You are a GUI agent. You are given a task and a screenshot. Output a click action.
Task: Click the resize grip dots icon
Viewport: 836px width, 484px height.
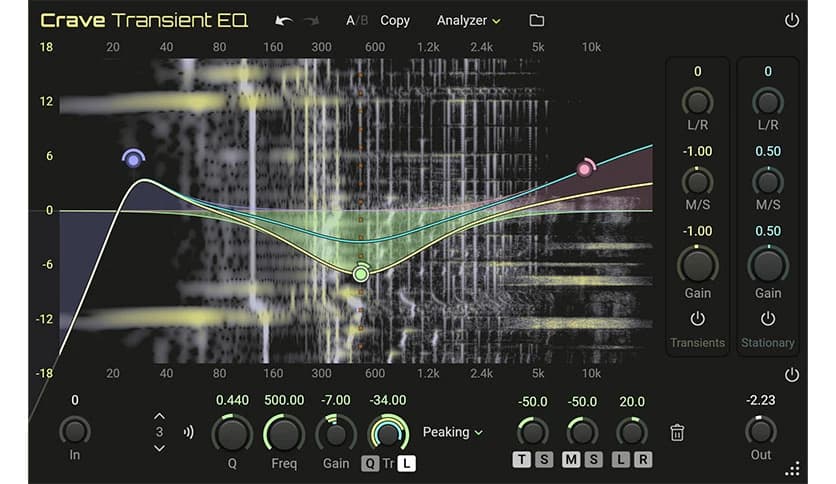pos(792,469)
